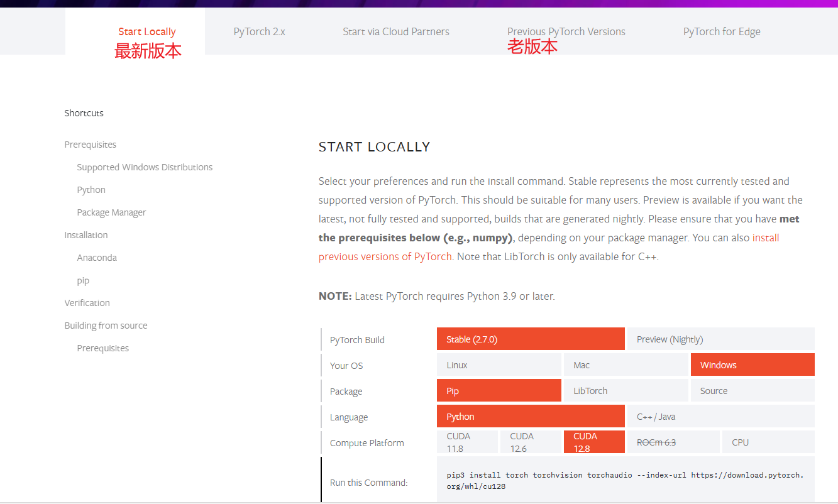Screen dimensions: 838x504
Task: Choose CPU as compute platform
Action: [768, 442]
